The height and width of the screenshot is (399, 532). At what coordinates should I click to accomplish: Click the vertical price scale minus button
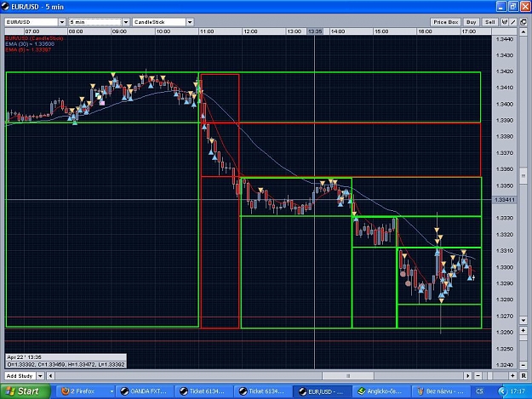(523, 365)
